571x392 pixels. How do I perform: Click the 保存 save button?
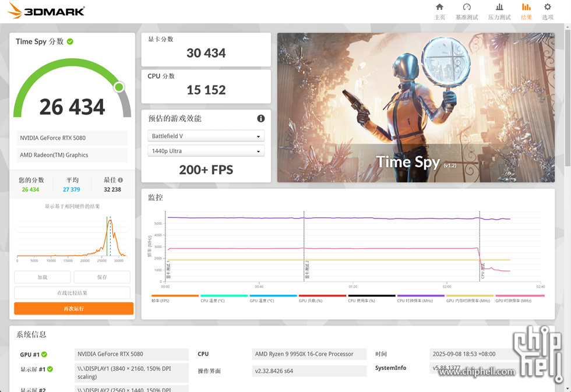(x=102, y=277)
